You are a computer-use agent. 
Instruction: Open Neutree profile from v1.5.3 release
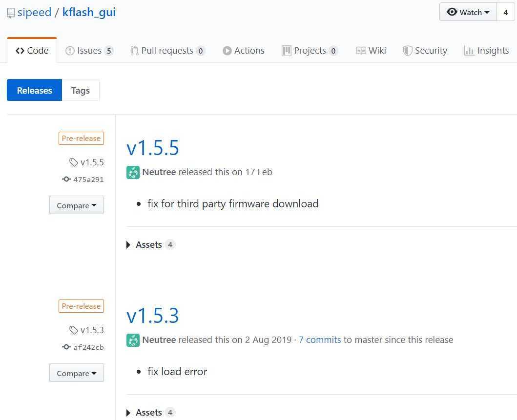159,340
